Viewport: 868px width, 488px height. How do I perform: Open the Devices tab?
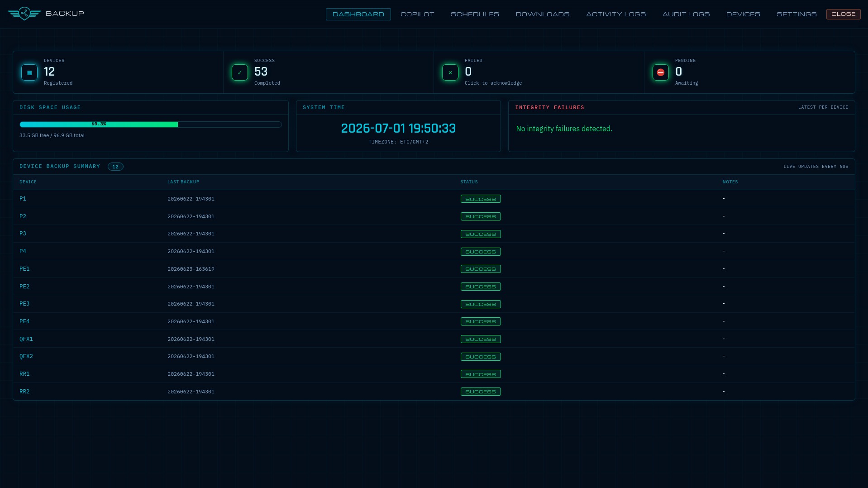(x=743, y=14)
